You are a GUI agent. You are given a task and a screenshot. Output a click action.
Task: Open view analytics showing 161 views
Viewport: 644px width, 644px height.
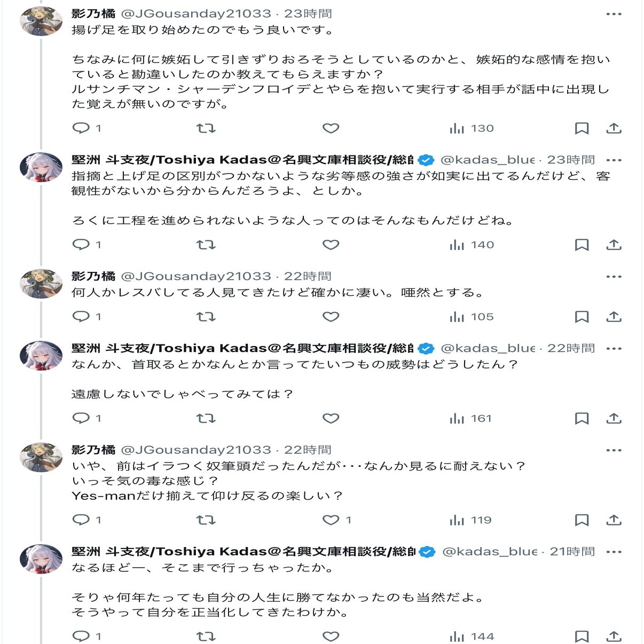tap(470, 418)
